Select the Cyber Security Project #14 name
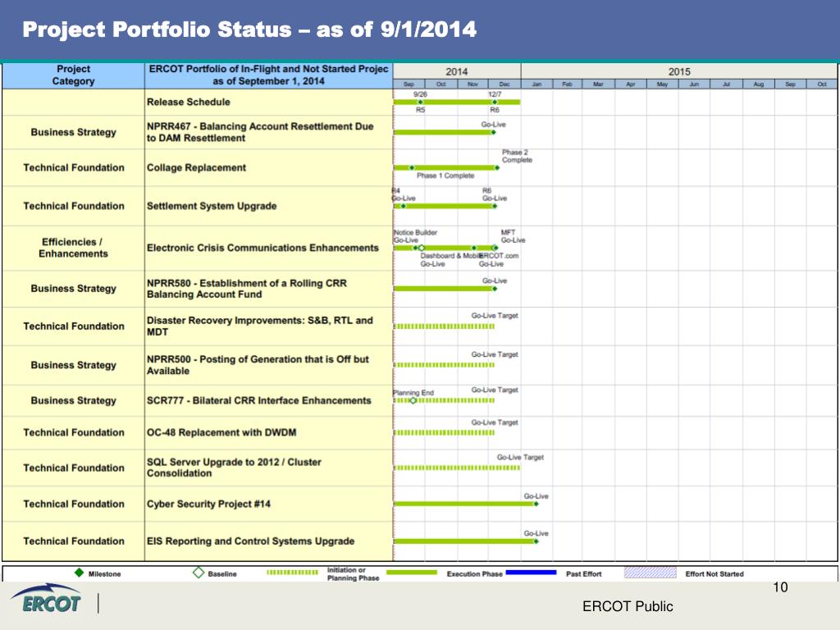840x630 pixels. click(208, 504)
